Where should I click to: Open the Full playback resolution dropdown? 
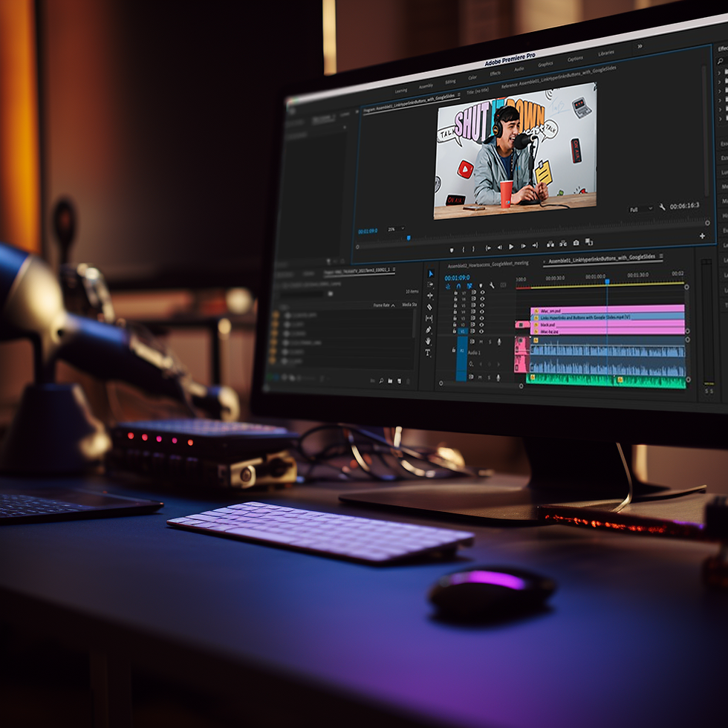[640, 209]
